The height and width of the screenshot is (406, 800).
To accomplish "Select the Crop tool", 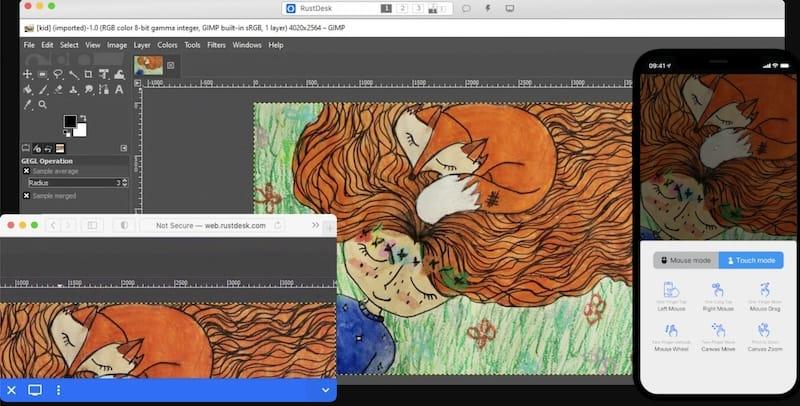I will (x=88, y=74).
